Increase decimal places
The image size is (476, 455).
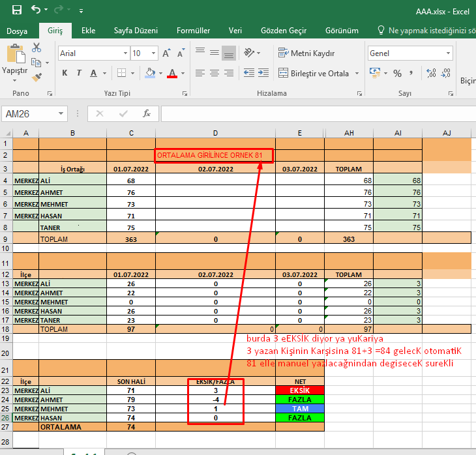[431, 73]
